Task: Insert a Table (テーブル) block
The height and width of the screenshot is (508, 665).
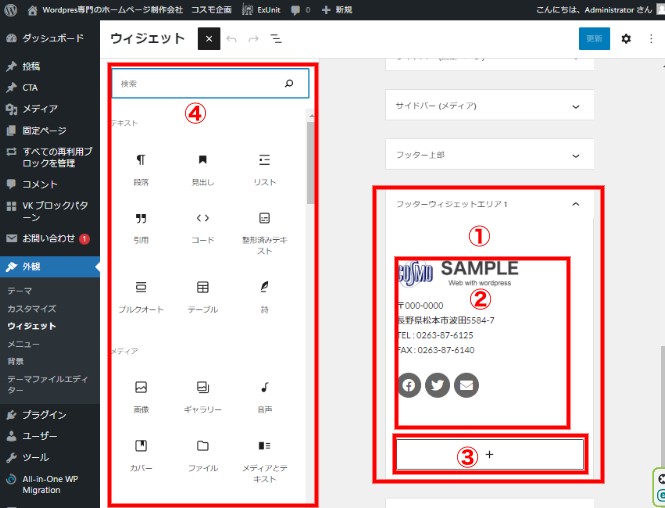Action: point(202,294)
